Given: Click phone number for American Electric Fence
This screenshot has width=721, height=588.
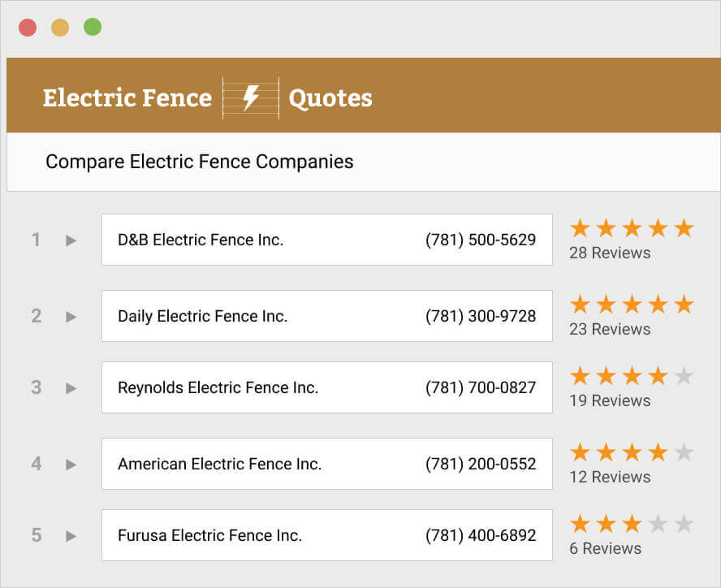Looking at the screenshot, I should point(480,464).
